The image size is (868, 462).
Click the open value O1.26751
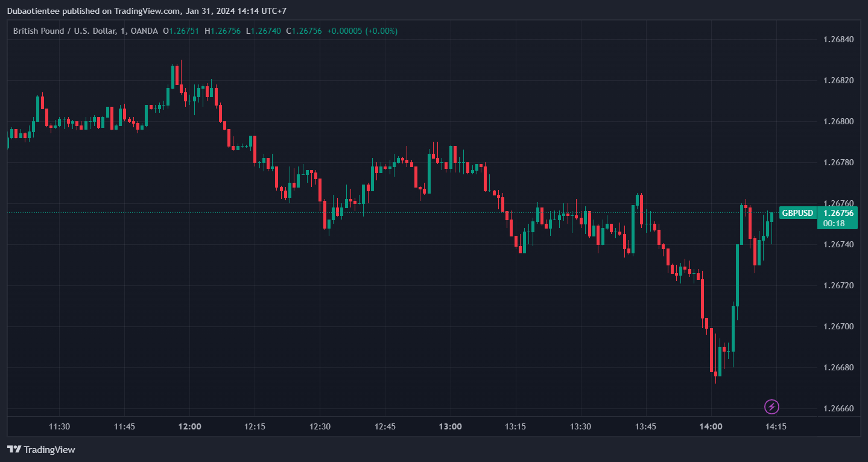coord(182,31)
